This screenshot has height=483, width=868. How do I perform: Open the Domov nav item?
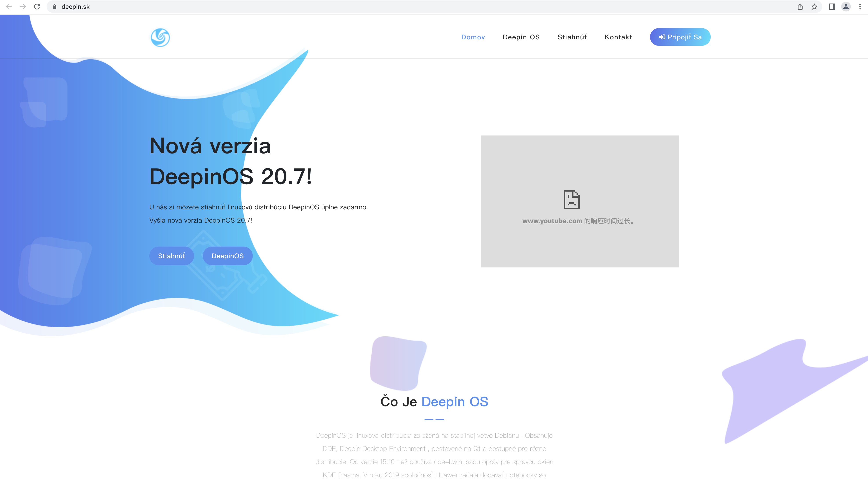coord(473,37)
